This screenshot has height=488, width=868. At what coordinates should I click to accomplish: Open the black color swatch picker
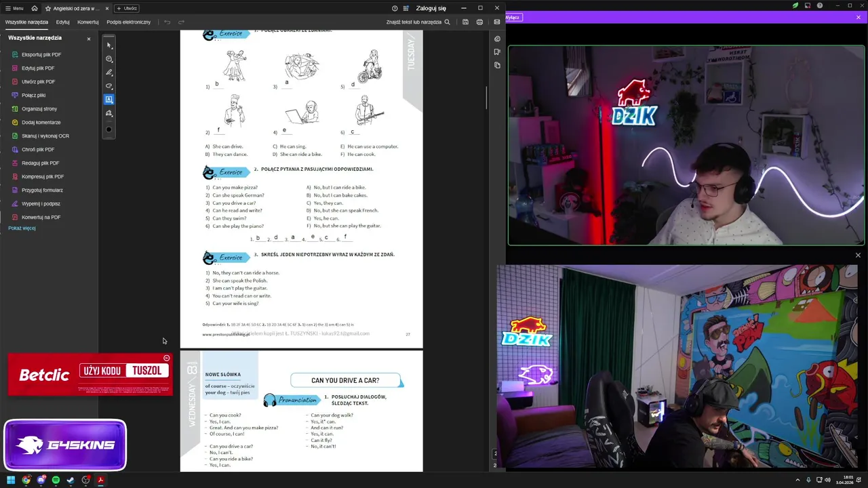(109, 129)
